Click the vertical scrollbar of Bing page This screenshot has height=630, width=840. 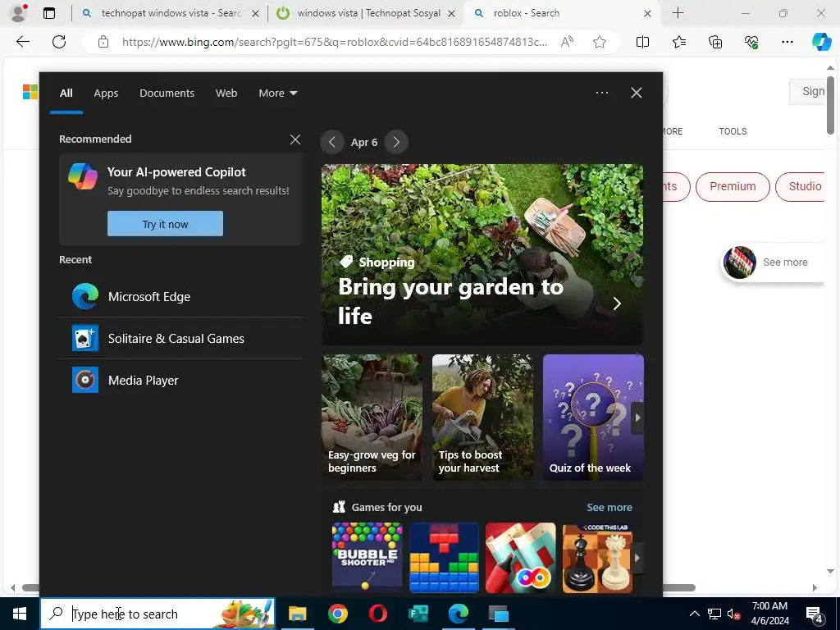click(830, 106)
